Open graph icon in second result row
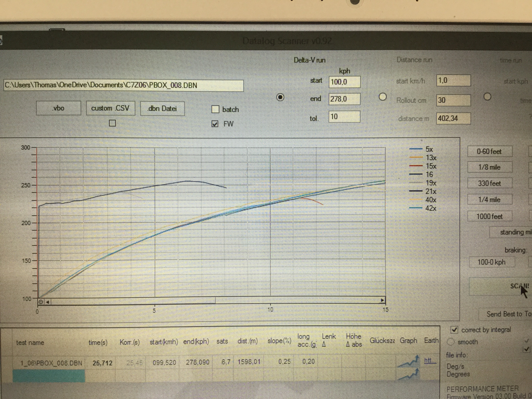Viewport: 532px width, 399px height. [409, 374]
